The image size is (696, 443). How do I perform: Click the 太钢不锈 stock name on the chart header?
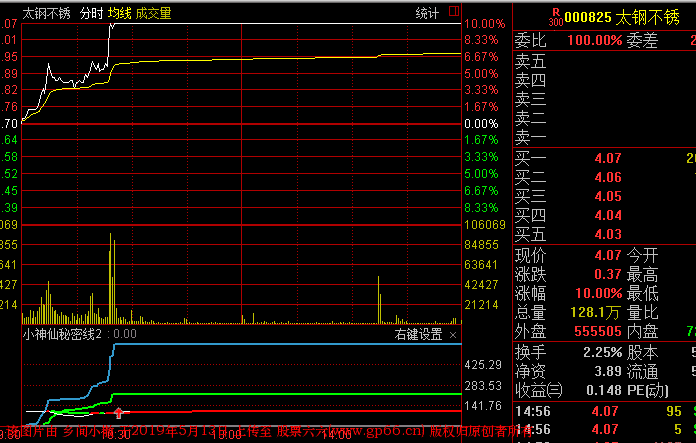(x=46, y=13)
